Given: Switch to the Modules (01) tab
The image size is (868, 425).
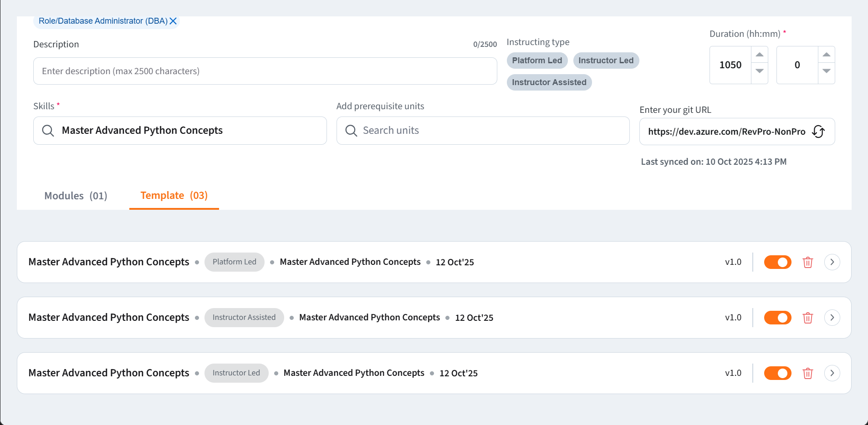Looking at the screenshot, I should (76, 196).
